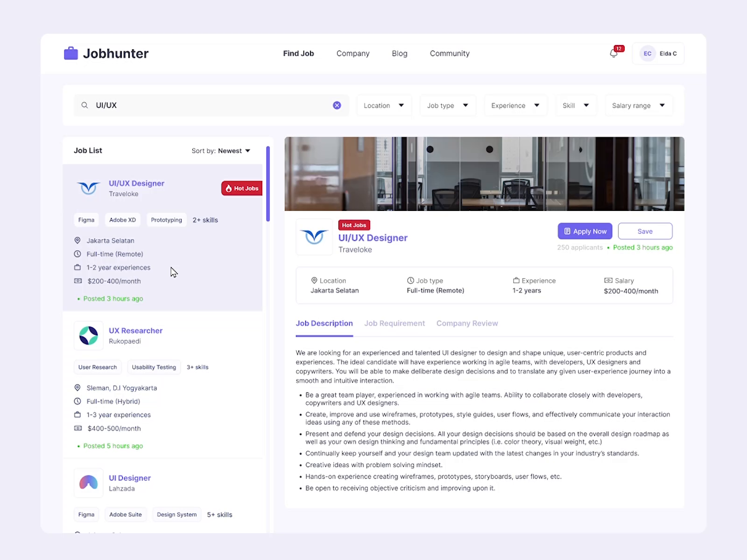Viewport: 747px width, 560px height.
Task: Open the notification bell with 12 alerts
Action: click(x=613, y=53)
